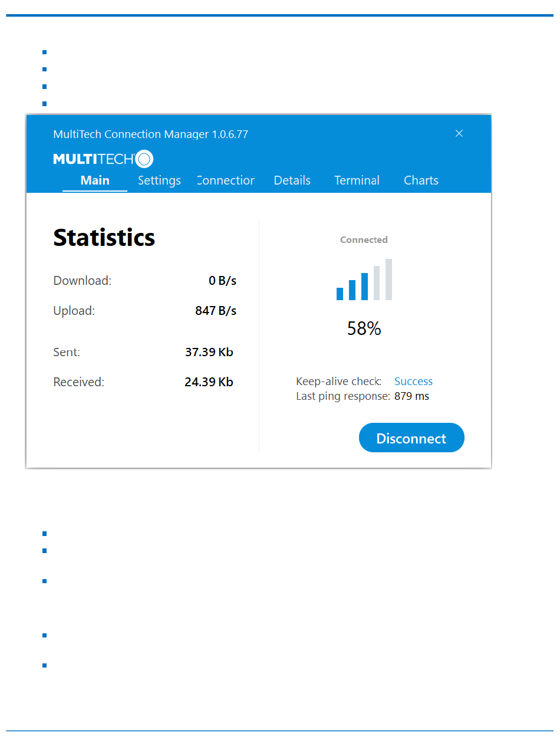Open the Settings tab
This screenshot has height=743, width=560.
159,180
